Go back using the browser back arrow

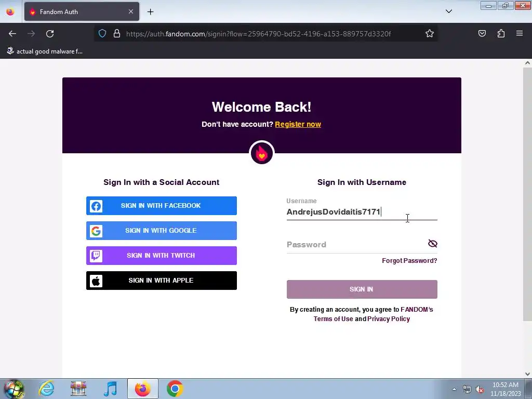pyautogui.click(x=12, y=34)
